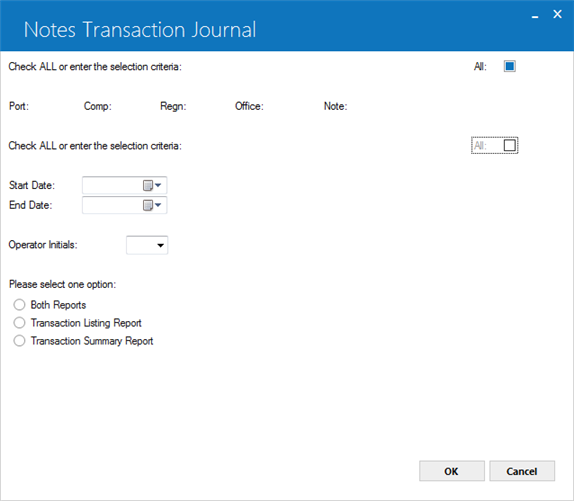Check the second All checkbox
Viewport: 574px width, 501px height.
510,145
